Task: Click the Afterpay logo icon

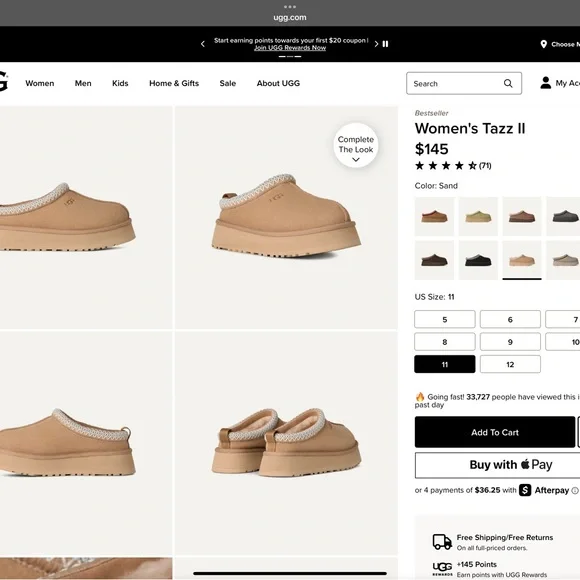Action: click(525, 490)
